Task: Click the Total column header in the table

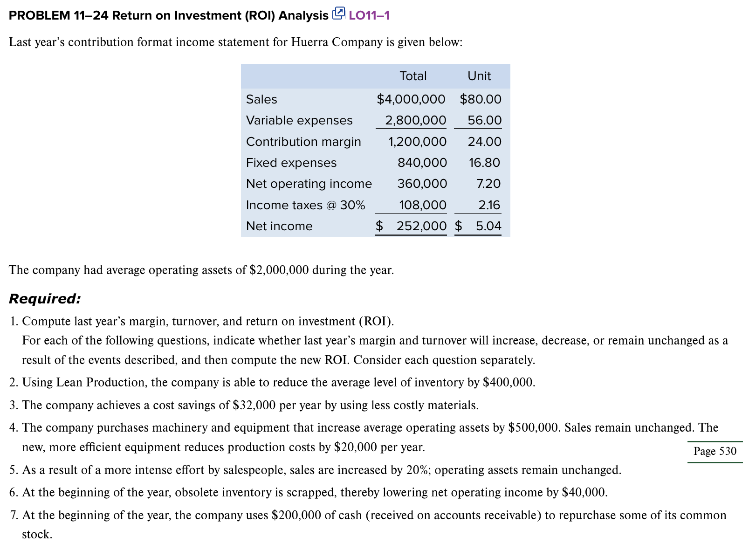Action: pyautogui.click(x=414, y=76)
